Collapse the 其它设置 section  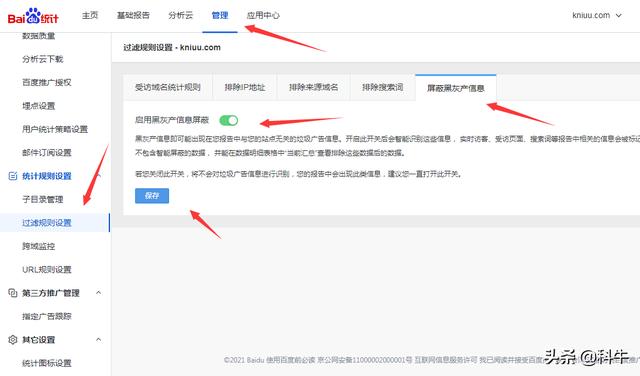click(98, 340)
